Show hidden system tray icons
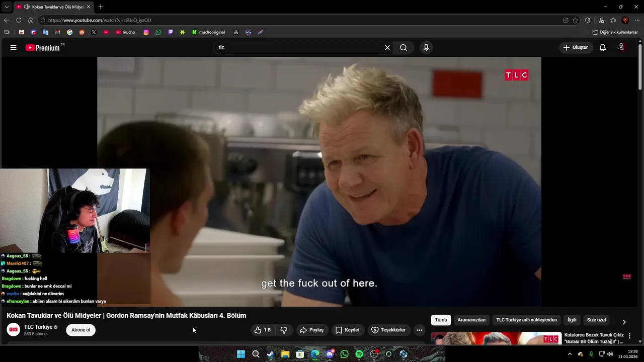Screen dimensions: 644x362 [570, 354]
